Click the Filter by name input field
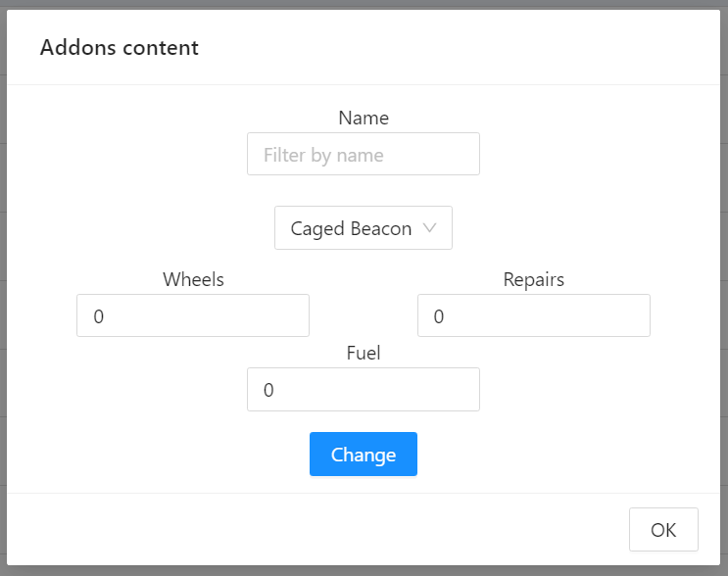Screen dimensions: 728x576 [364, 154]
